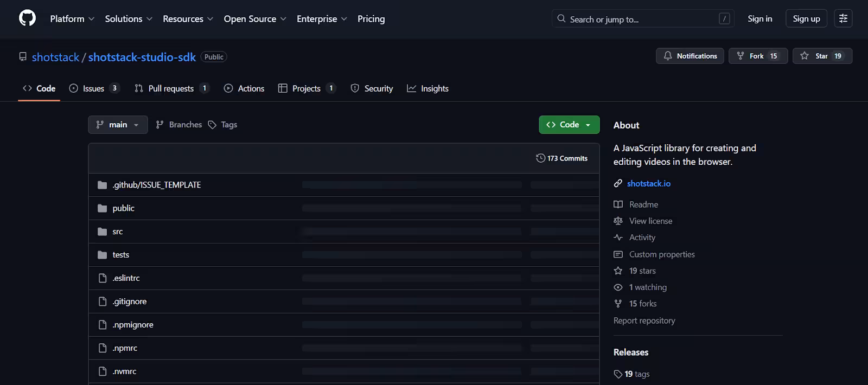Focus the Search or jump to field
Screen dimensions: 868x385
[643, 18]
